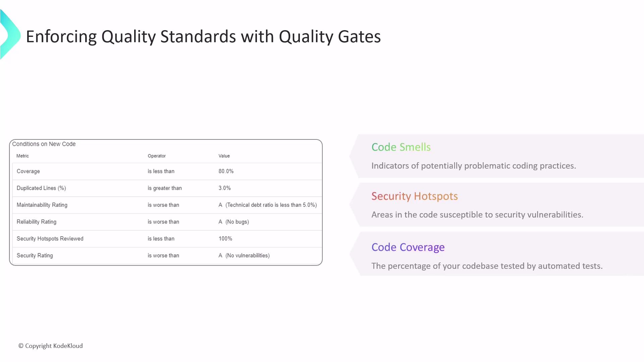Screen dimensions: 644x362
Task: Select the Maintainability Rating row
Action: [42, 205]
